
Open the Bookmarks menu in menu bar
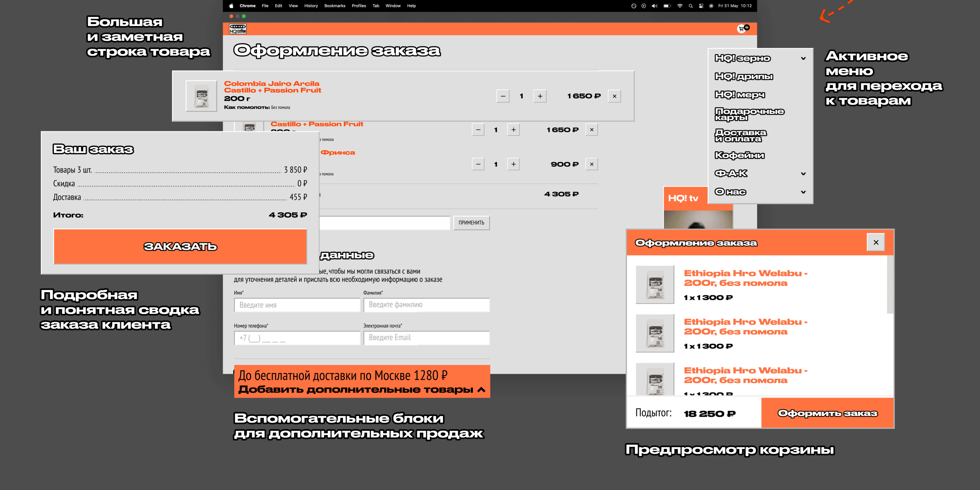point(335,6)
